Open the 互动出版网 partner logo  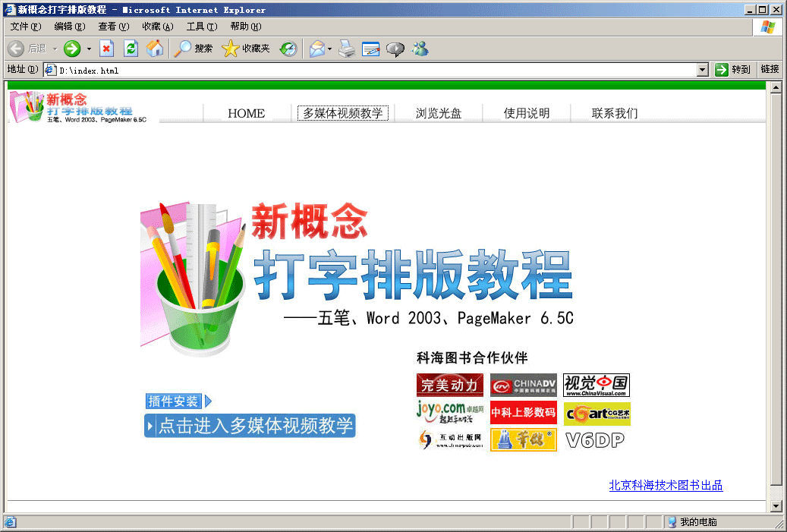450,439
